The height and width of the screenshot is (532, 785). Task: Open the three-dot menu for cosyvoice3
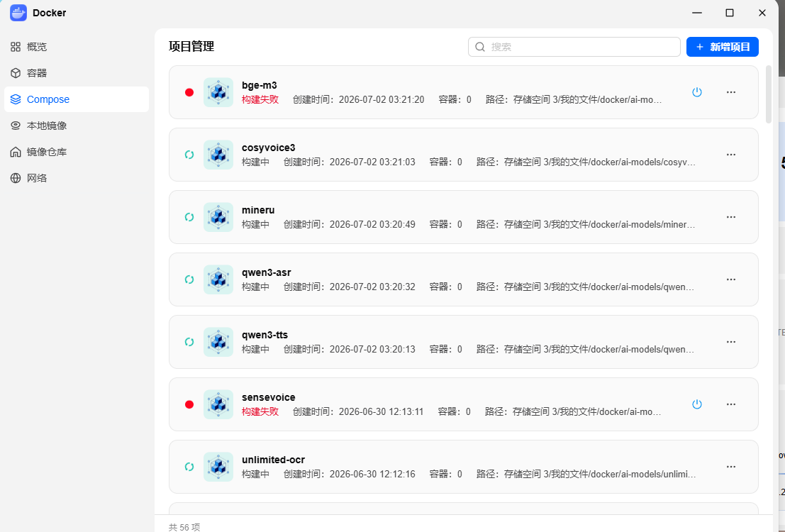click(x=730, y=155)
